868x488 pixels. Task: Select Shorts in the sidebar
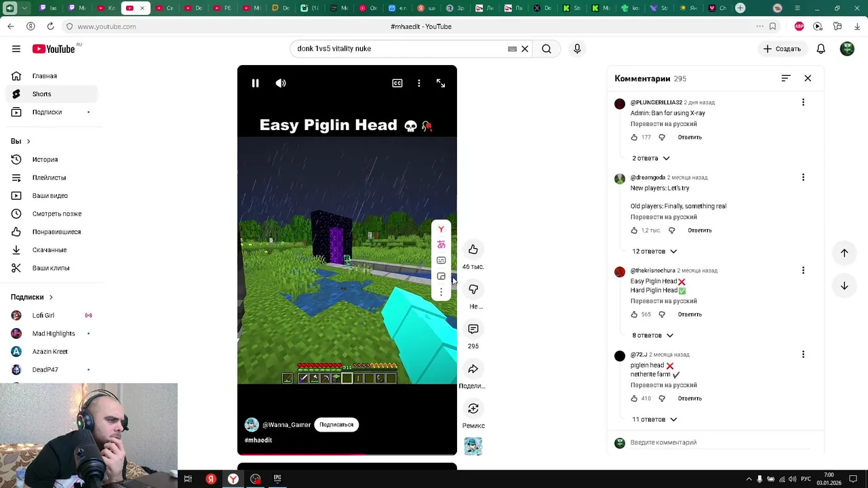[x=52, y=94]
